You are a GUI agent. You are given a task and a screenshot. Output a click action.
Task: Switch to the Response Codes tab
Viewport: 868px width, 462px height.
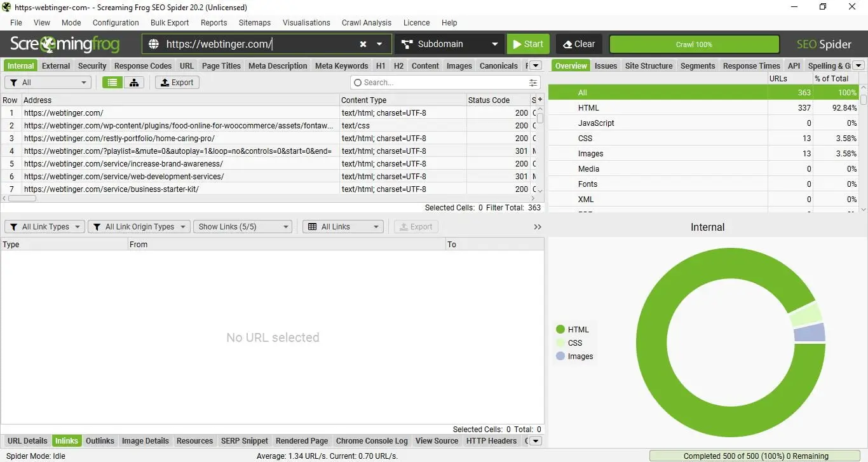(x=143, y=66)
